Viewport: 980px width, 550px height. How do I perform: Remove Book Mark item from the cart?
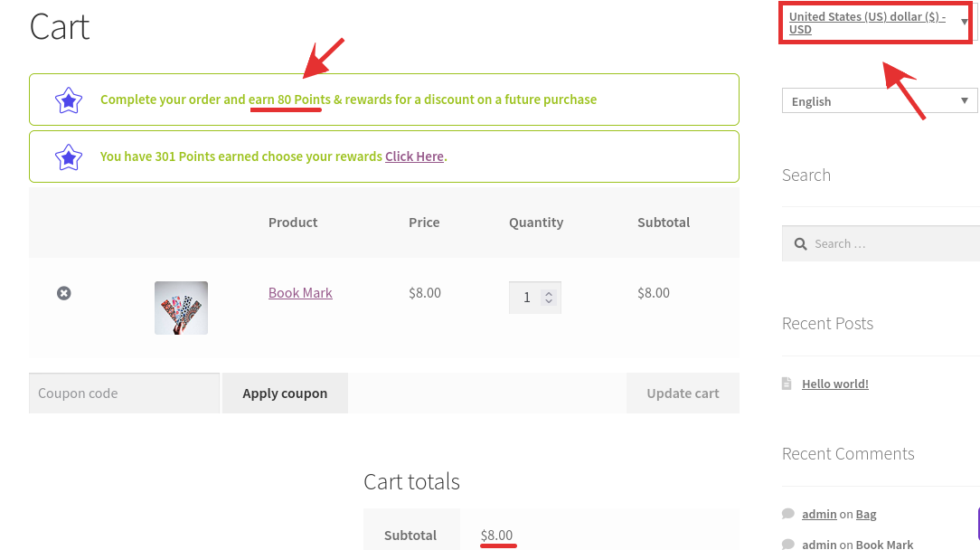63,292
